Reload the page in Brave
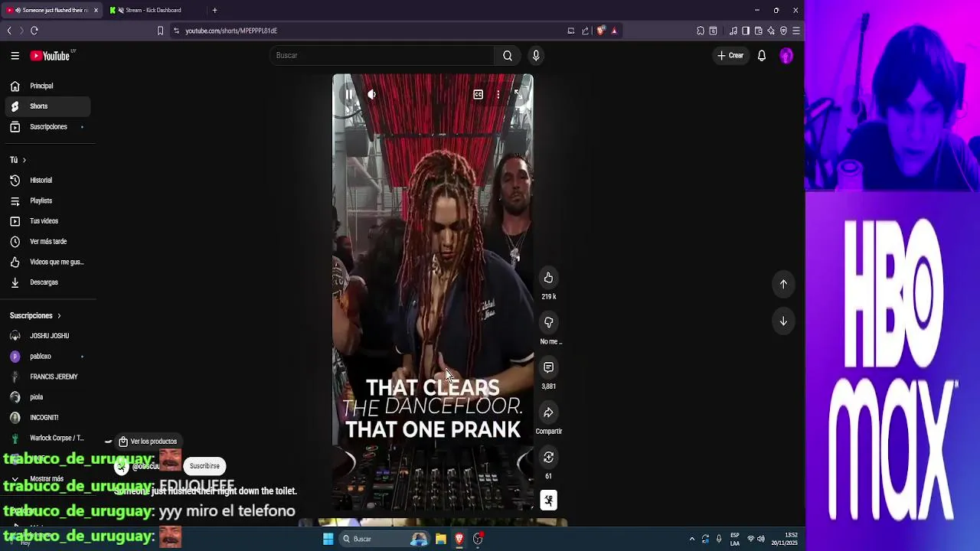Viewport: 980px width, 551px height. (34, 31)
